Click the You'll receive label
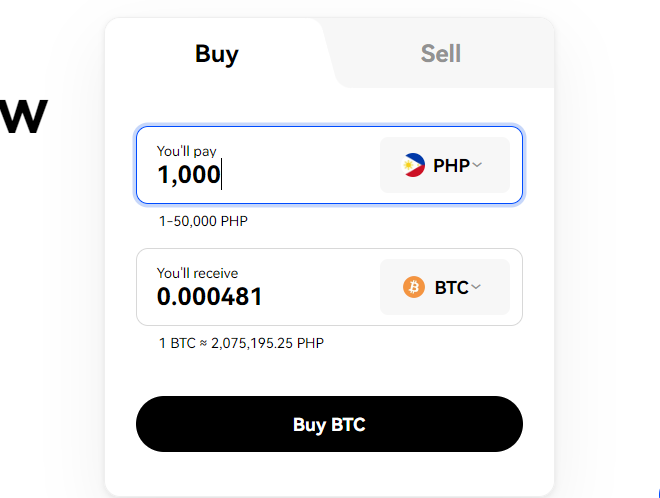Screen dimensions: 660x498 (197, 273)
